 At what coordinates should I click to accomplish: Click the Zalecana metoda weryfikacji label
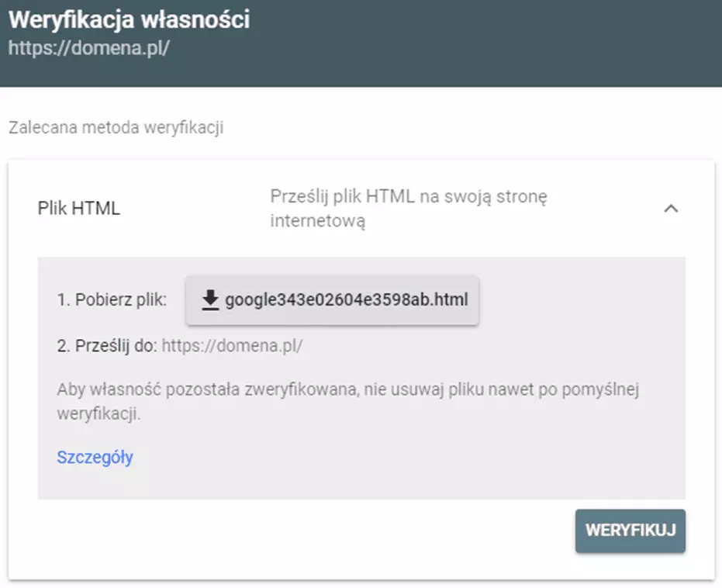pyautogui.click(x=116, y=127)
